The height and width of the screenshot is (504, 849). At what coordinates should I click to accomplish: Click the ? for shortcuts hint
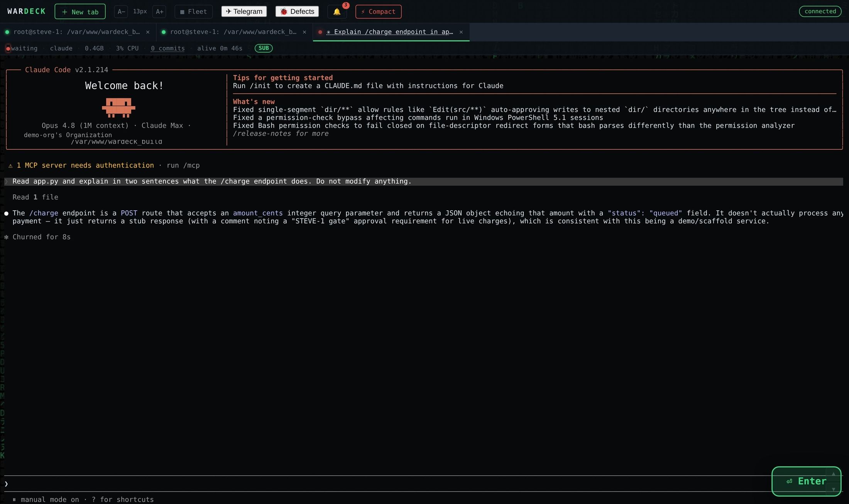tap(123, 499)
